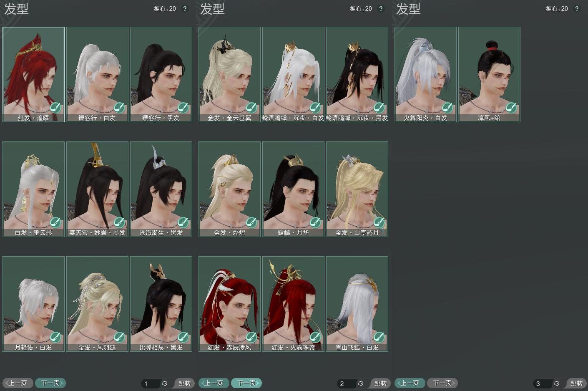Open dye brush icon on 霆螭·月华 card

315,222
